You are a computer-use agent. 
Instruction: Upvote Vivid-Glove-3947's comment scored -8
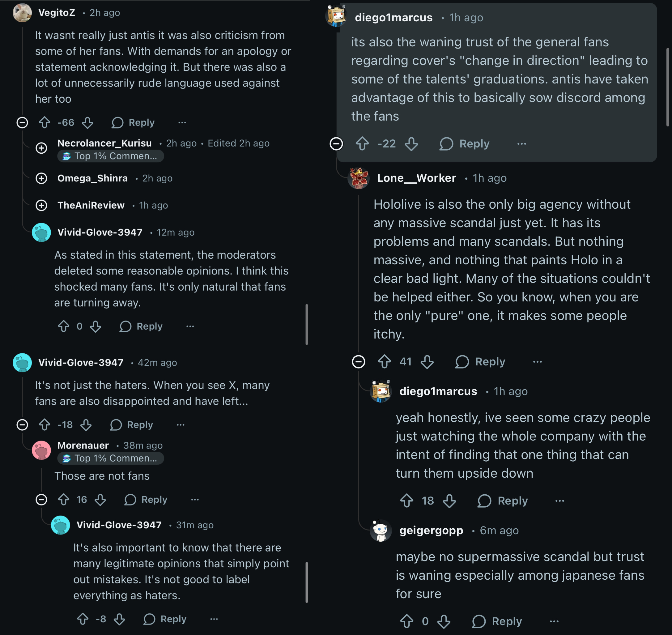coord(83,619)
